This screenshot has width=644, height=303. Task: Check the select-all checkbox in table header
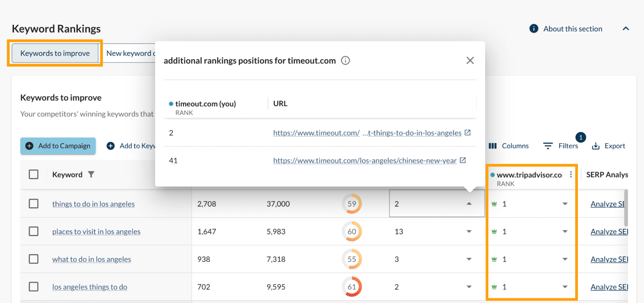click(x=34, y=174)
